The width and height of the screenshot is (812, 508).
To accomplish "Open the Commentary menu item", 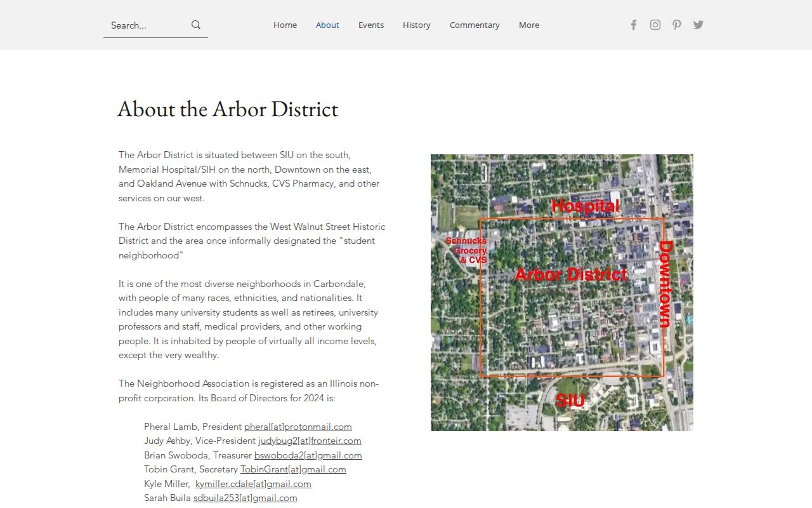I will coord(475,25).
